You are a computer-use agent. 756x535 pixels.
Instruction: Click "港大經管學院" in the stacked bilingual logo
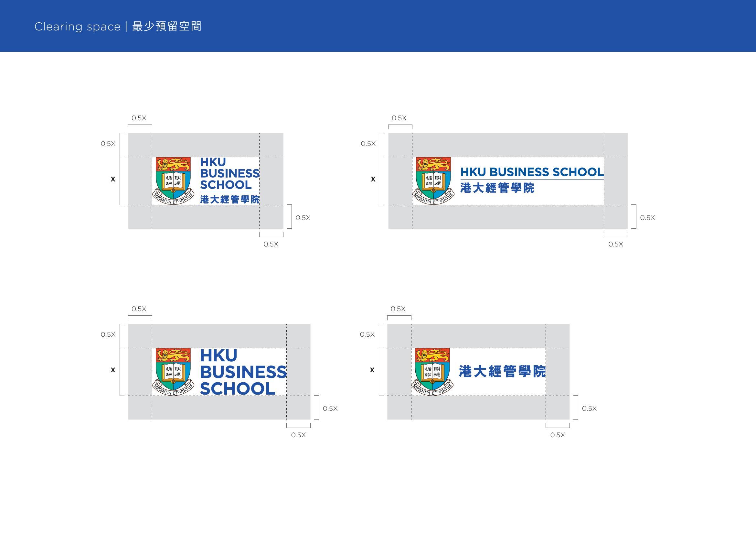point(230,199)
